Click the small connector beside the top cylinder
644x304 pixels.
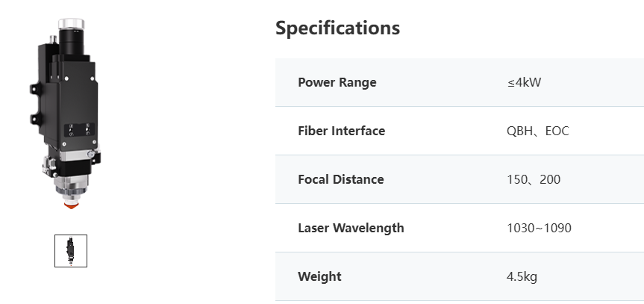point(53,40)
